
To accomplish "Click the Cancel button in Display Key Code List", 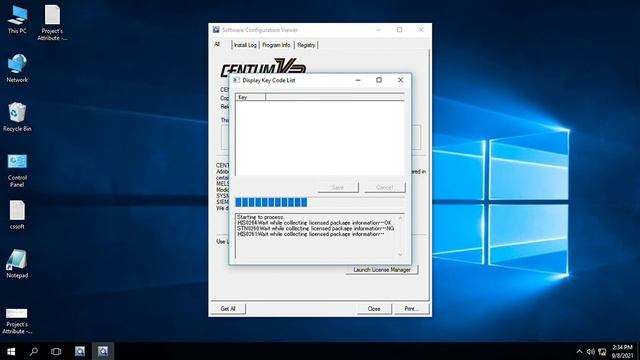I will pyautogui.click(x=384, y=187).
